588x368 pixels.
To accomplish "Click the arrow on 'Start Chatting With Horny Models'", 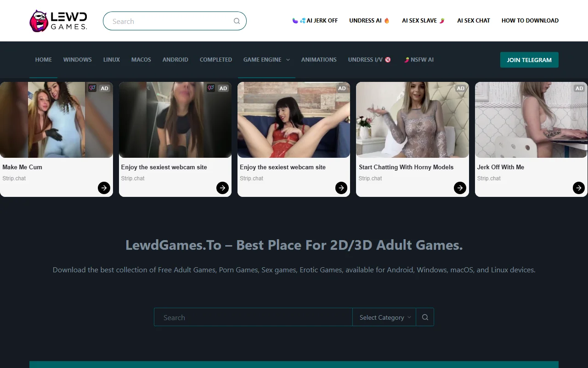I will [460, 188].
